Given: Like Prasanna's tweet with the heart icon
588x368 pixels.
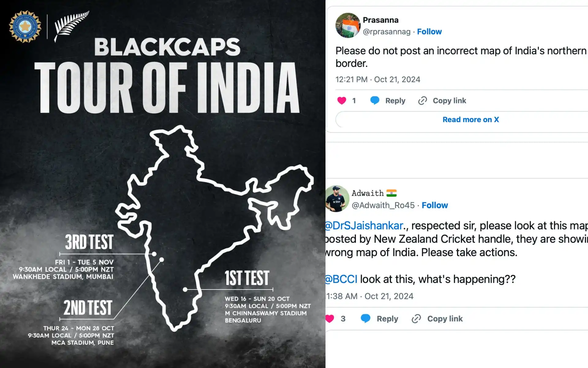Looking at the screenshot, I should tap(342, 100).
